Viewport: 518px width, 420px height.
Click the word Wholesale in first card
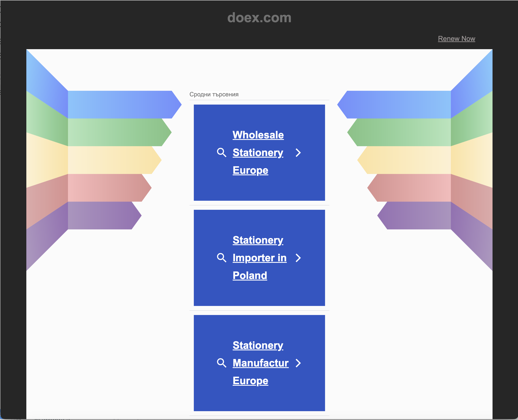point(258,135)
